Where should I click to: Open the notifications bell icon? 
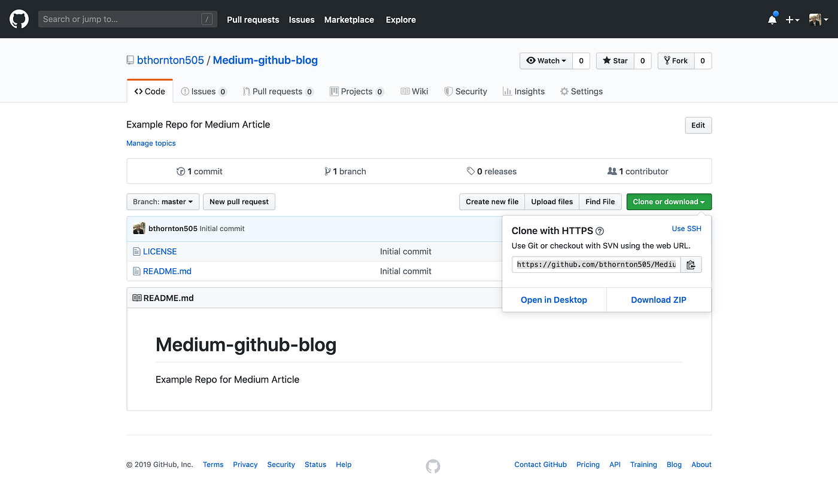(x=772, y=19)
